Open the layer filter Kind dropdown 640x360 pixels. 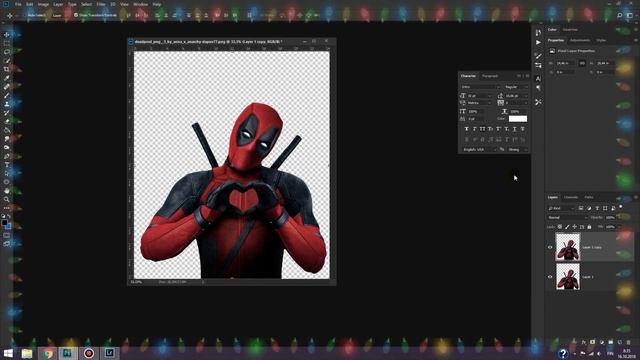[561, 209]
